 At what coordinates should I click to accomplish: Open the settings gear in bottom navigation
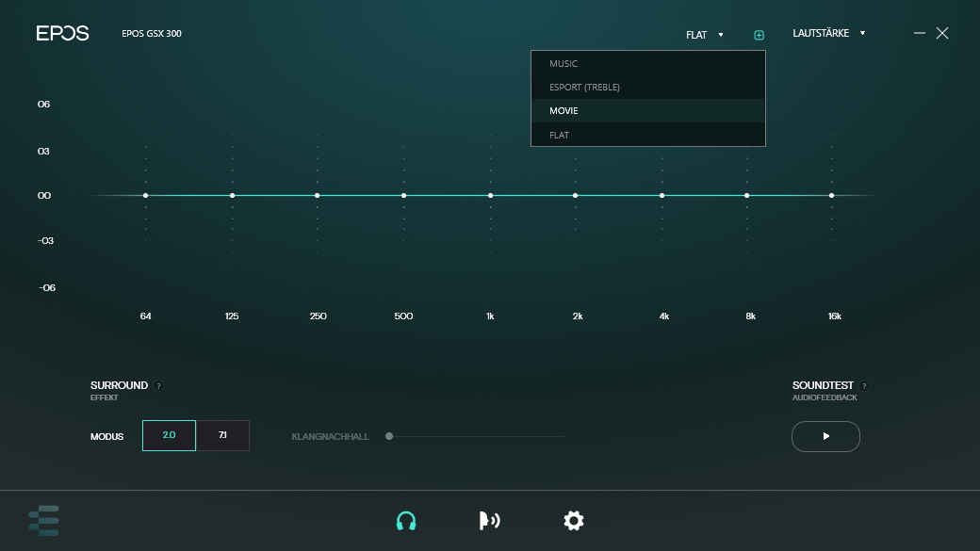[x=574, y=521]
